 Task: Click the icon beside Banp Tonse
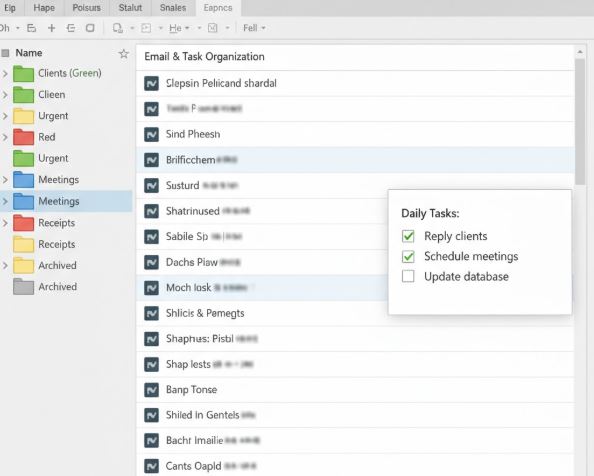[151, 390]
